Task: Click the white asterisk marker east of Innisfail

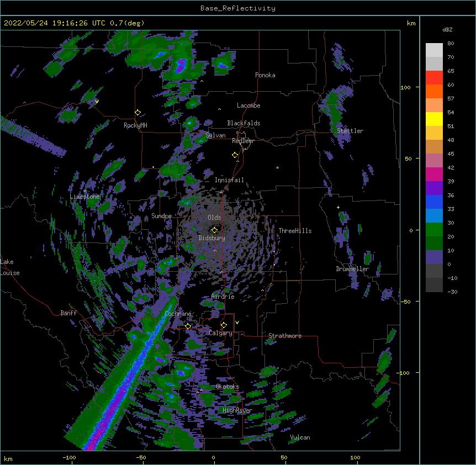Action: [x=277, y=167]
